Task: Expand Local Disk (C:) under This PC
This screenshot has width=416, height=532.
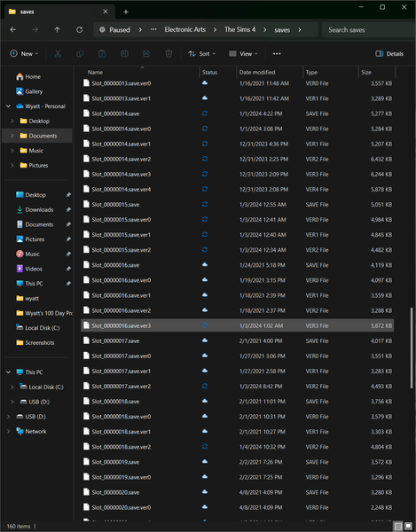Action: pos(12,387)
